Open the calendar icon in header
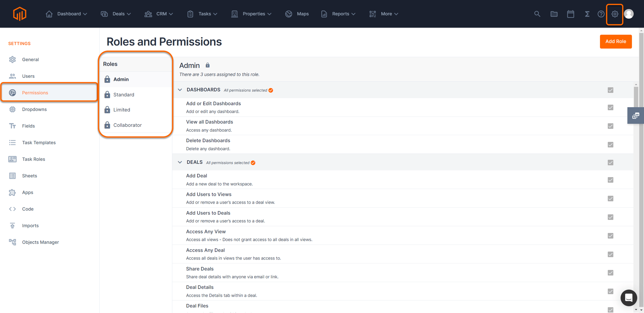 click(x=570, y=14)
